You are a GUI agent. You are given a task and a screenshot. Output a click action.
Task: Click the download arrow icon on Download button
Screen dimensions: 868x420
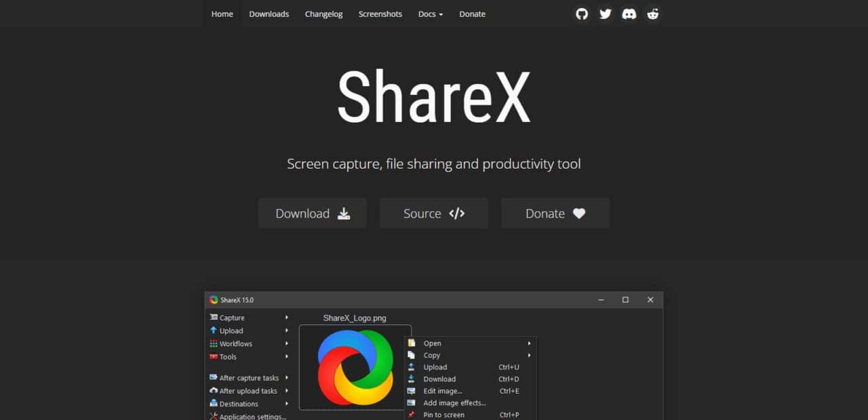[x=344, y=213]
